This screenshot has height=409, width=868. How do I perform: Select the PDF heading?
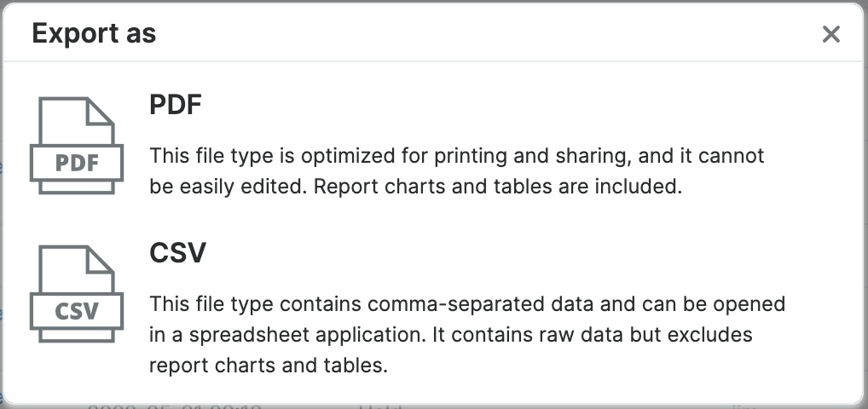pos(176,106)
